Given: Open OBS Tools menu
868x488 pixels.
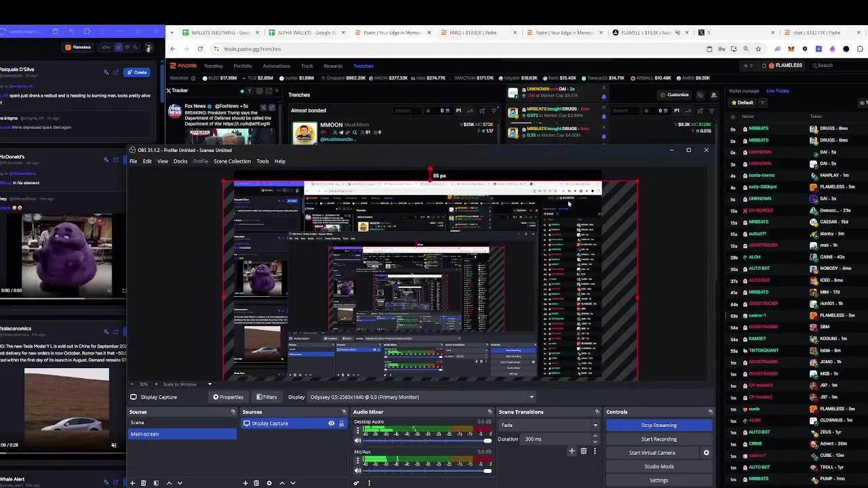Looking at the screenshot, I should click(262, 161).
